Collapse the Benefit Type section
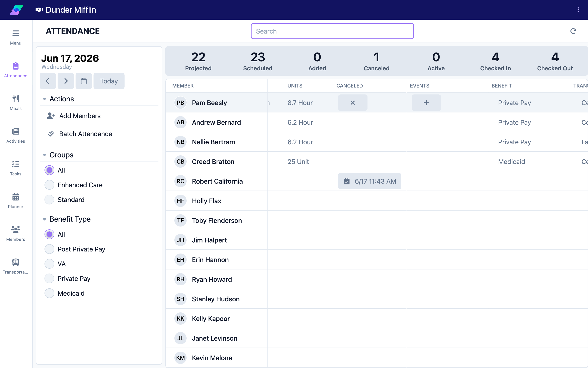This screenshot has width=588, height=368. 45,219
